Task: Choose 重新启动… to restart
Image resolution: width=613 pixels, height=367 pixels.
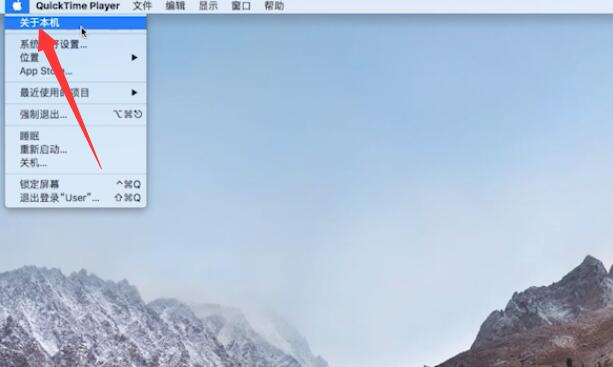Action: (76, 149)
